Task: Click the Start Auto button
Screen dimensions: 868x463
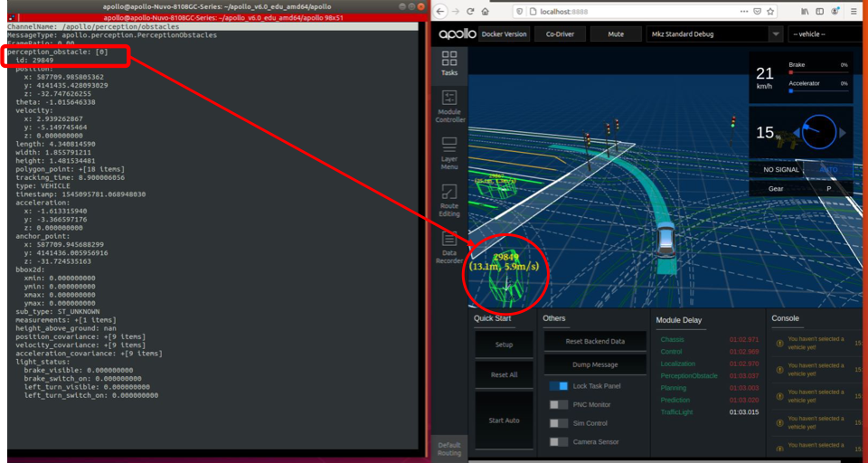Action: coord(505,420)
